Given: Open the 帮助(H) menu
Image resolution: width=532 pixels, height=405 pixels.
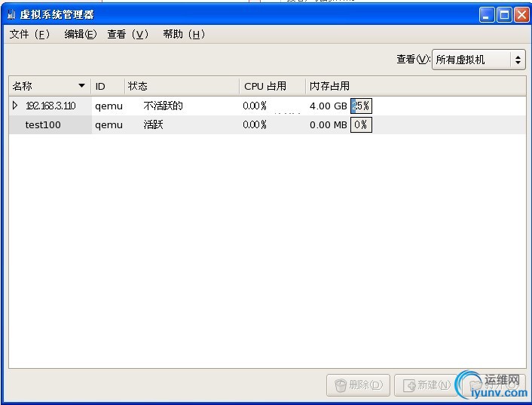Looking at the screenshot, I should 184,34.
